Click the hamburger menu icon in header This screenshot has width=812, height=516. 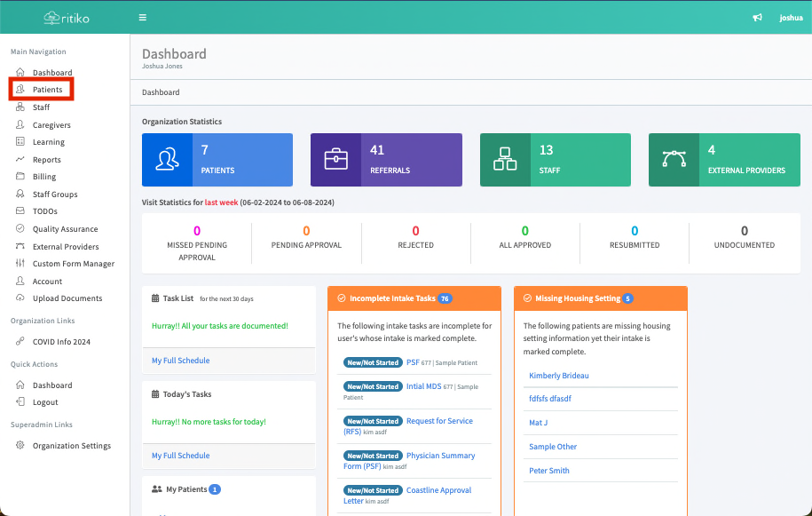pyautogui.click(x=143, y=18)
